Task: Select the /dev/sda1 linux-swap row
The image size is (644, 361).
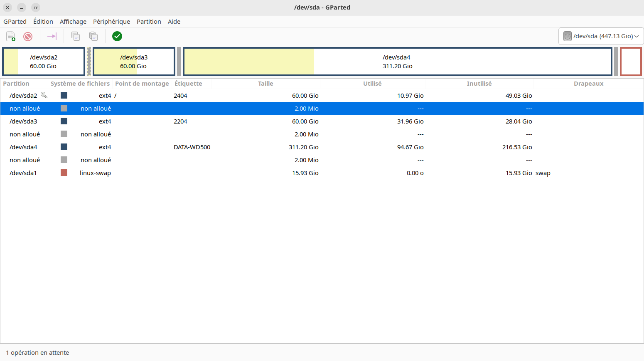Action: (322, 173)
